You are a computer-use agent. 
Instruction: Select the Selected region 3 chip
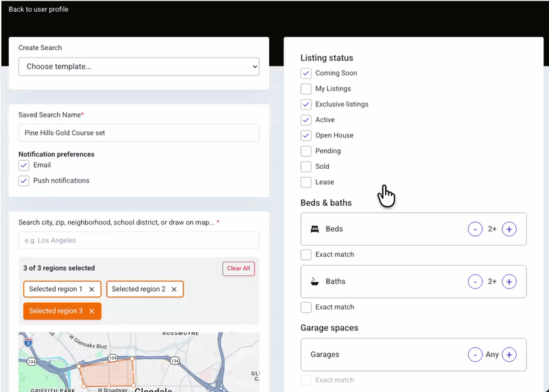click(56, 311)
